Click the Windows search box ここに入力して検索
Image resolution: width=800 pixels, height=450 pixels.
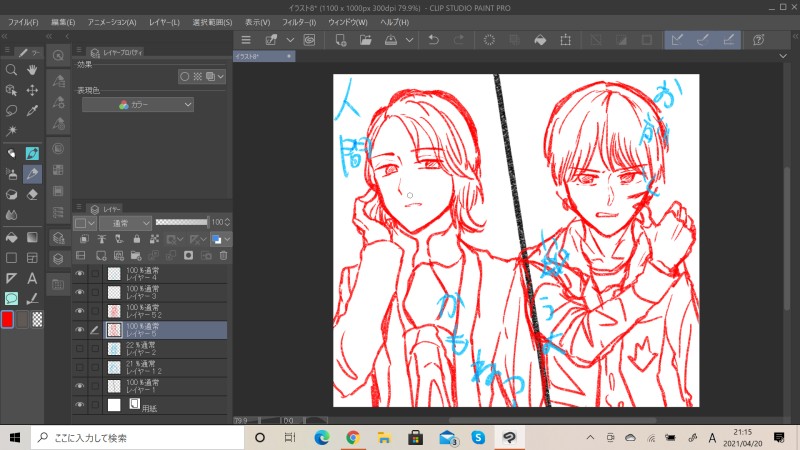point(138,437)
